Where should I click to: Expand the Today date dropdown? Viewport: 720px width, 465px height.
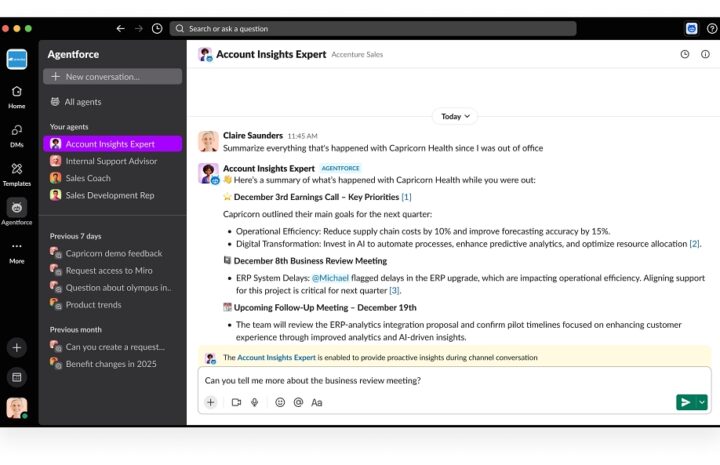click(455, 116)
